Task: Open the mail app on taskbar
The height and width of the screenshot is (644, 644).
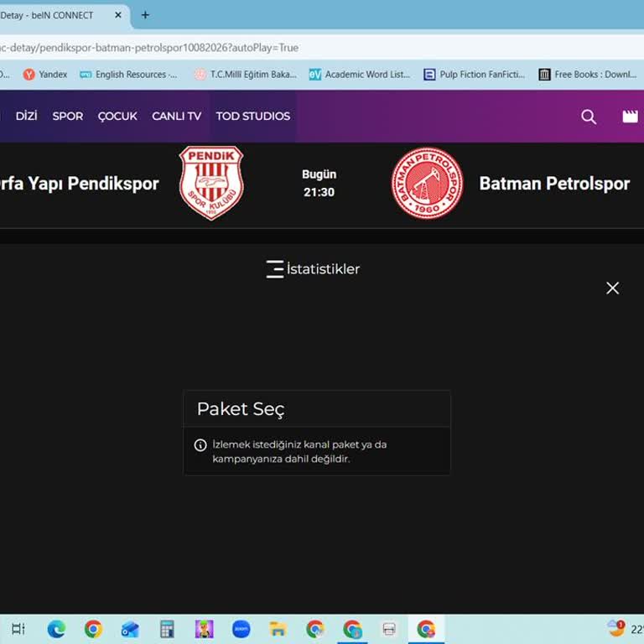Action: pyautogui.click(x=130, y=629)
